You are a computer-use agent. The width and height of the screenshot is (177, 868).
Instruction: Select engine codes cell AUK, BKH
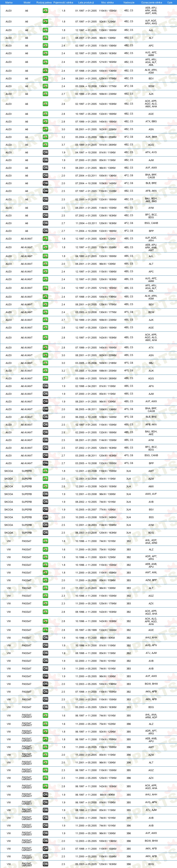151,137
